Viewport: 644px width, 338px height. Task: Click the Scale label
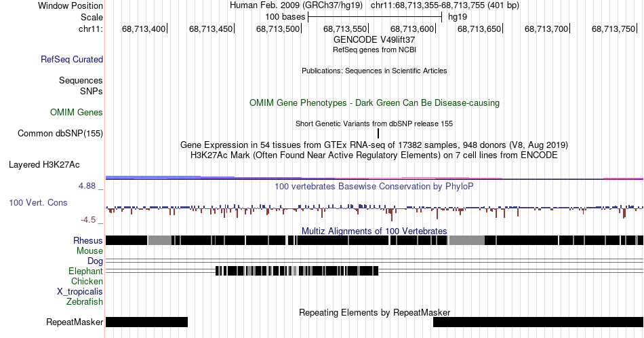[92, 17]
